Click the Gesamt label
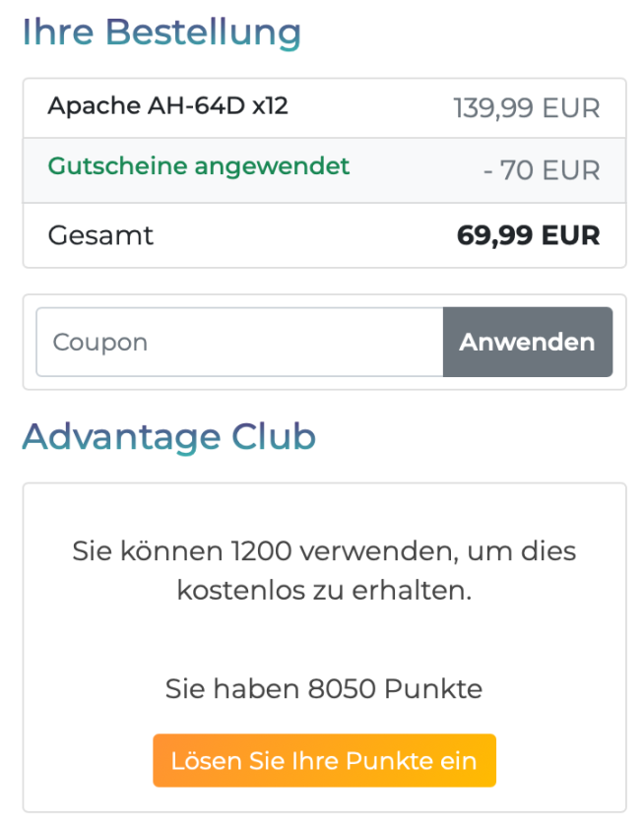The width and height of the screenshot is (644, 829). [x=100, y=235]
